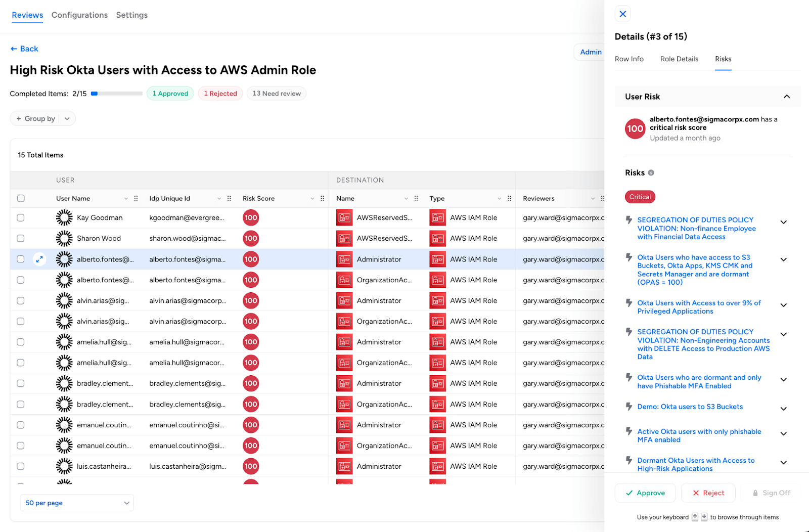Image resolution: width=809 pixels, height=532 pixels.
Task: Click the 1 Rejected status chip
Action: 220,94
